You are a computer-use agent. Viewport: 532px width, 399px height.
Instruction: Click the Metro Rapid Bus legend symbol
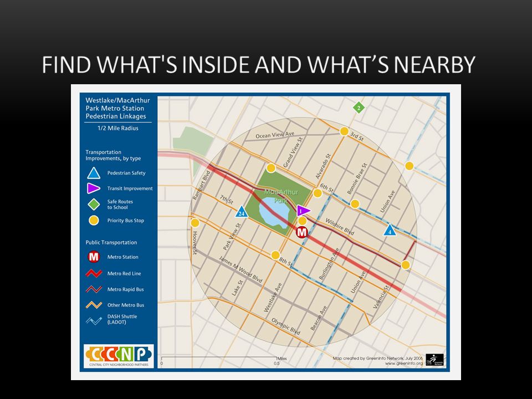[94, 289]
